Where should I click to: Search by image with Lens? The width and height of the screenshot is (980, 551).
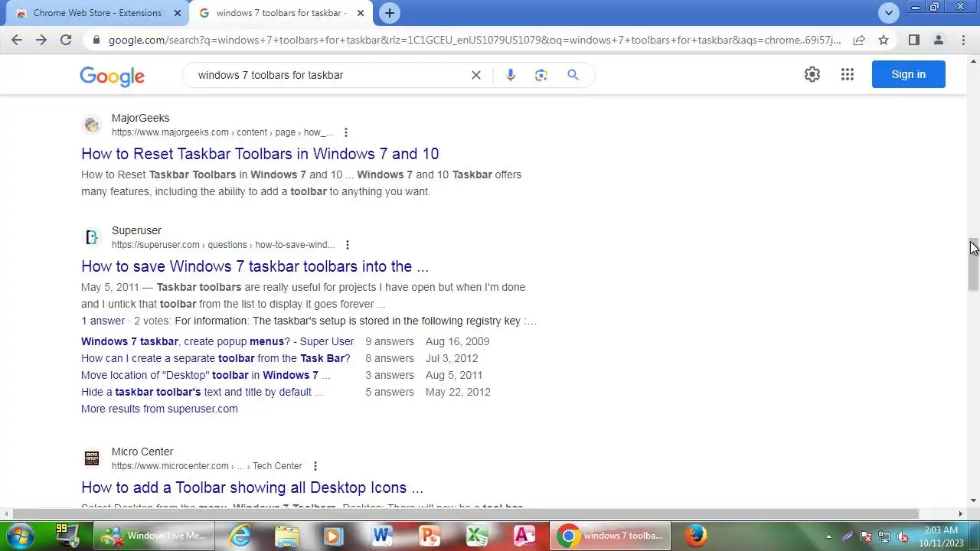[541, 75]
